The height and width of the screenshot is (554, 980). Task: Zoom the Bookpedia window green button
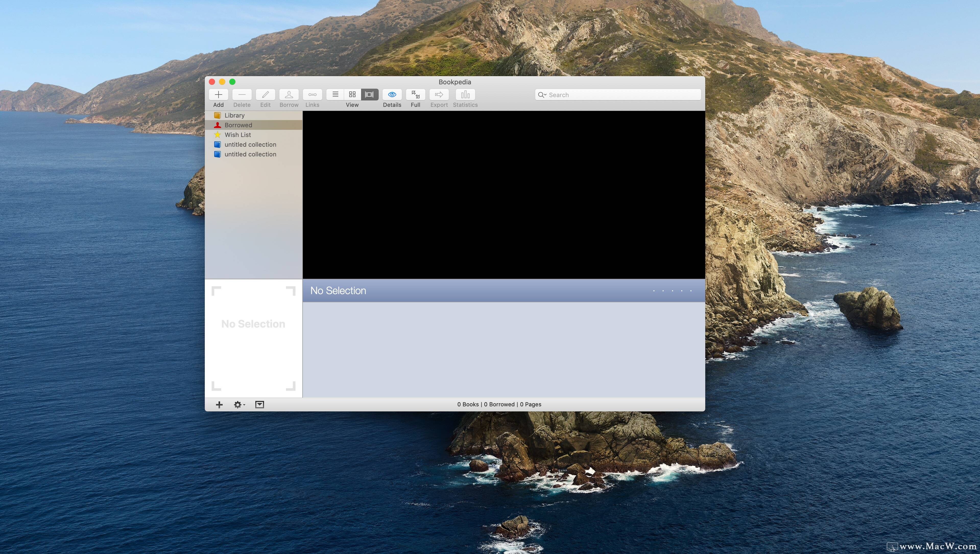pyautogui.click(x=232, y=82)
